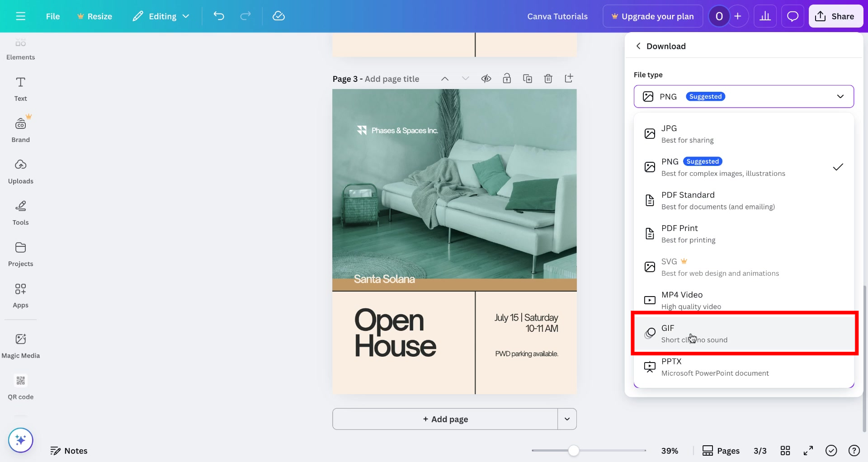The width and height of the screenshot is (868, 462).
Task: Delete page 3 with the trash icon
Action: pyautogui.click(x=548, y=78)
